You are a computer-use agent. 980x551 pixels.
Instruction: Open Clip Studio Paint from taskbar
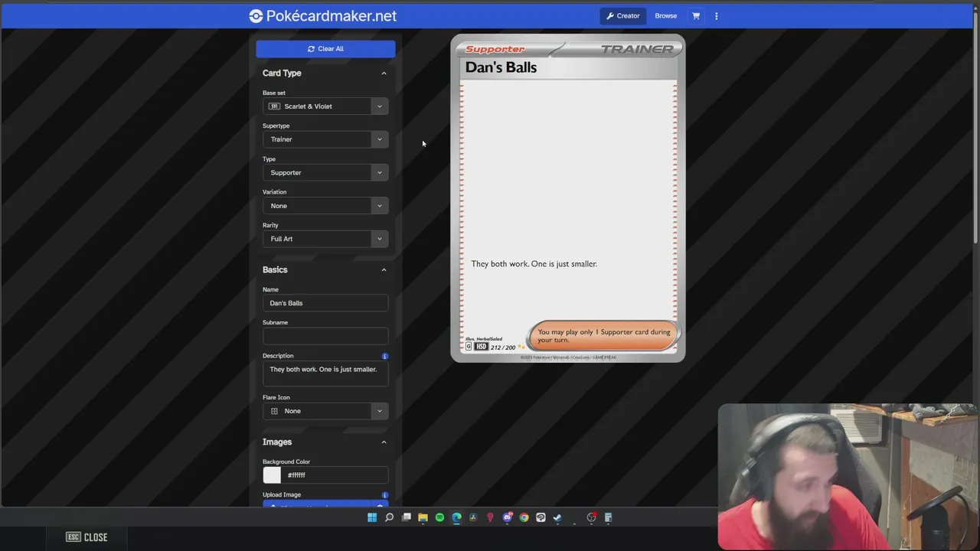pyautogui.click(x=541, y=518)
